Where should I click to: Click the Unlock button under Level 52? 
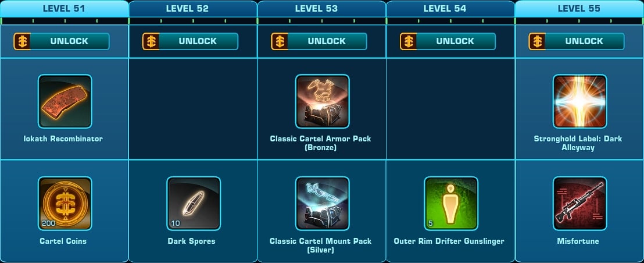(x=190, y=41)
